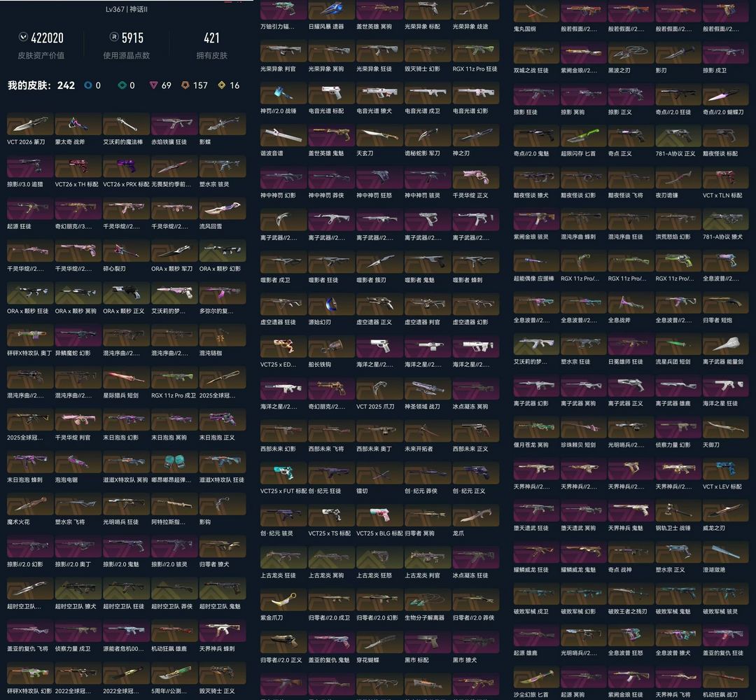Click the pink triangle tier icon beside 69
The image size is (756, 700).
(153, 85)
